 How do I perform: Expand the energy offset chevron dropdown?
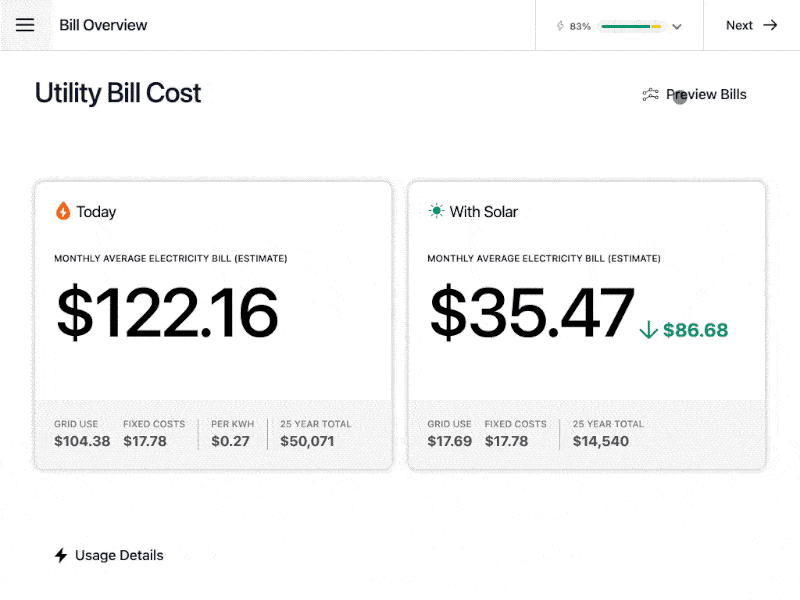click(x=677, y=27)
